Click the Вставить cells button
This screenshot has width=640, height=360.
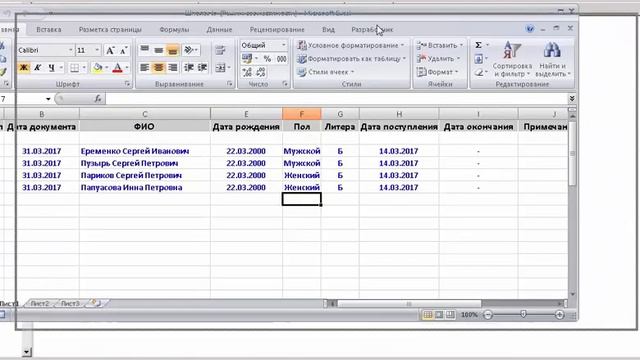[440, 45]
